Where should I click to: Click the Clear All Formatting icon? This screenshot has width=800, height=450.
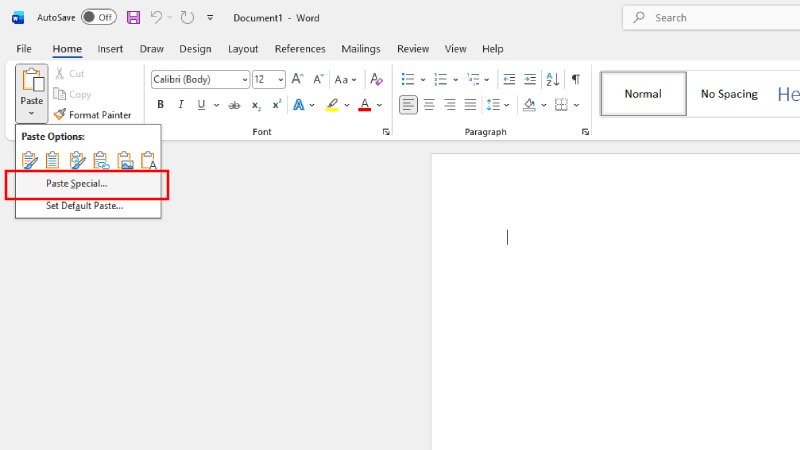point(376,80)
